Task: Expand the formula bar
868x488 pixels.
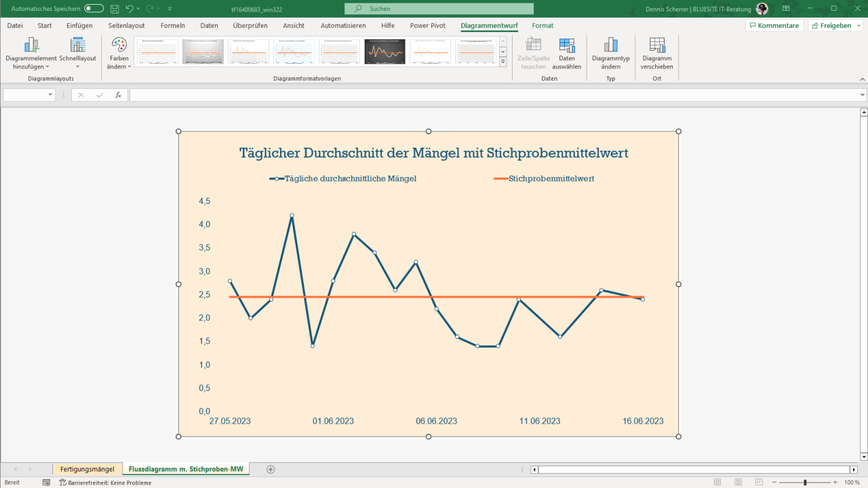Action: coord(863,95)
